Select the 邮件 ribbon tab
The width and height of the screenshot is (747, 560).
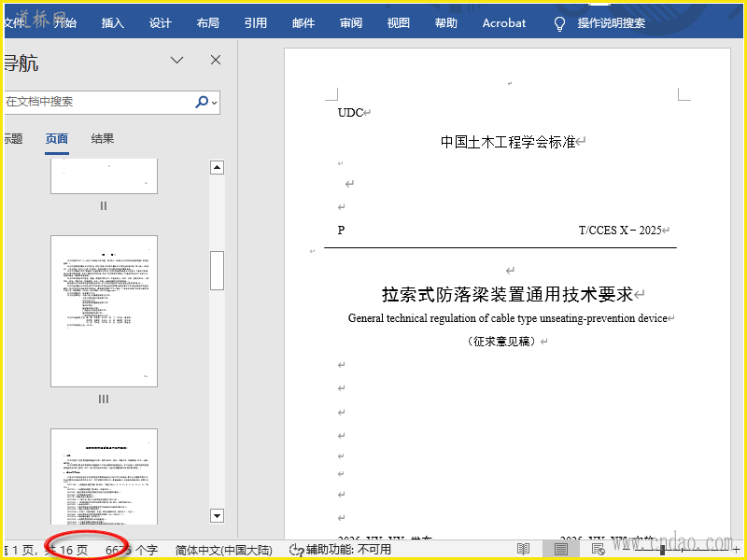tap(303, 22)
